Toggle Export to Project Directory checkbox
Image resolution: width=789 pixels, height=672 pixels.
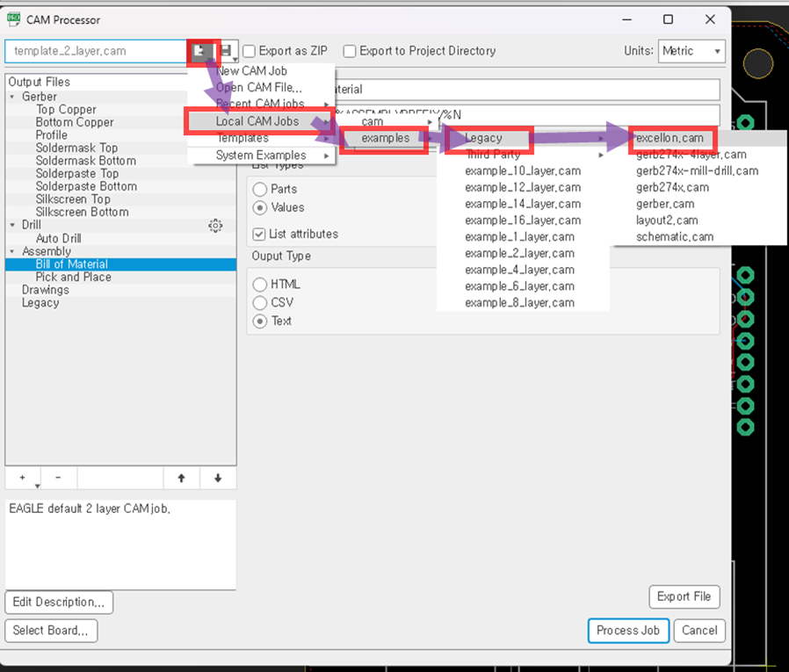point(350,51)
